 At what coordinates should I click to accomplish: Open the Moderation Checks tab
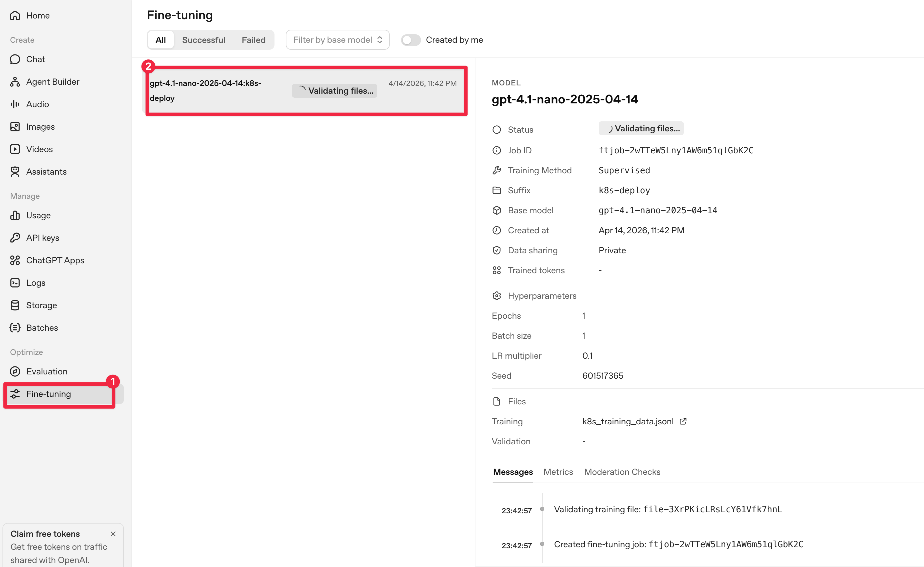pos(622,472)
